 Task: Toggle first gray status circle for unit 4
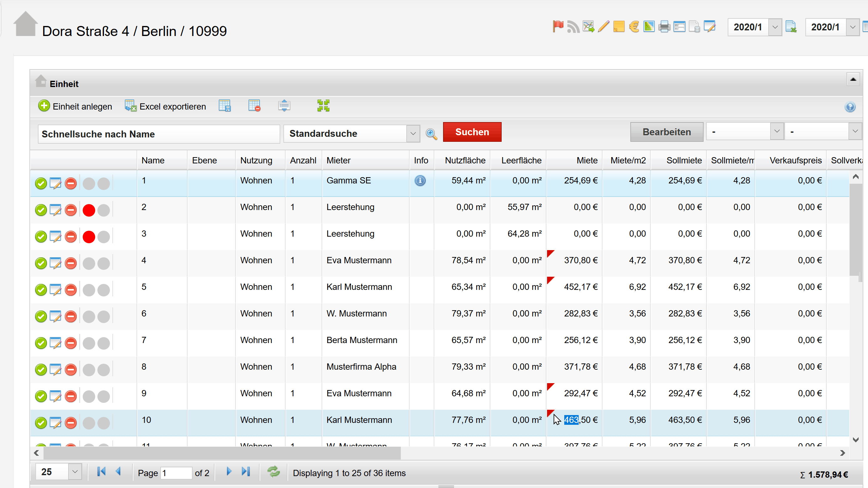point(89,263)
